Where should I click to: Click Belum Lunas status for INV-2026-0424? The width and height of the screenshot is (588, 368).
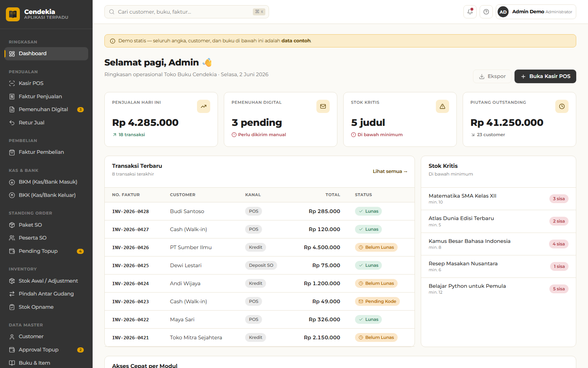point(376,283)
